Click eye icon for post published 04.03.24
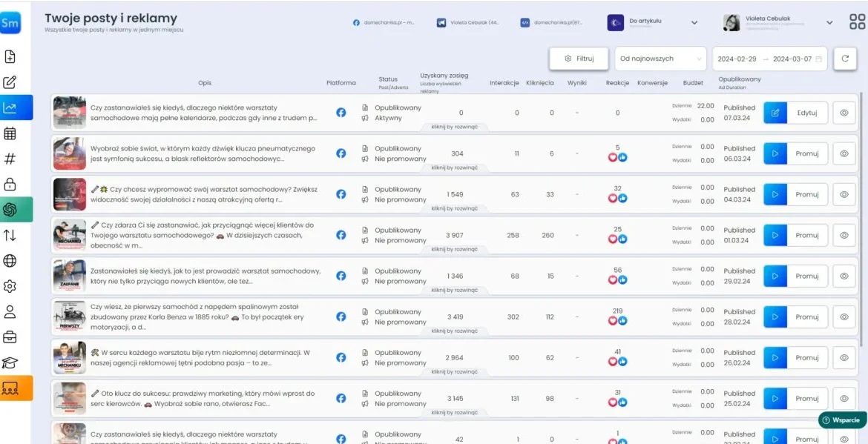 tap(844, 194)
